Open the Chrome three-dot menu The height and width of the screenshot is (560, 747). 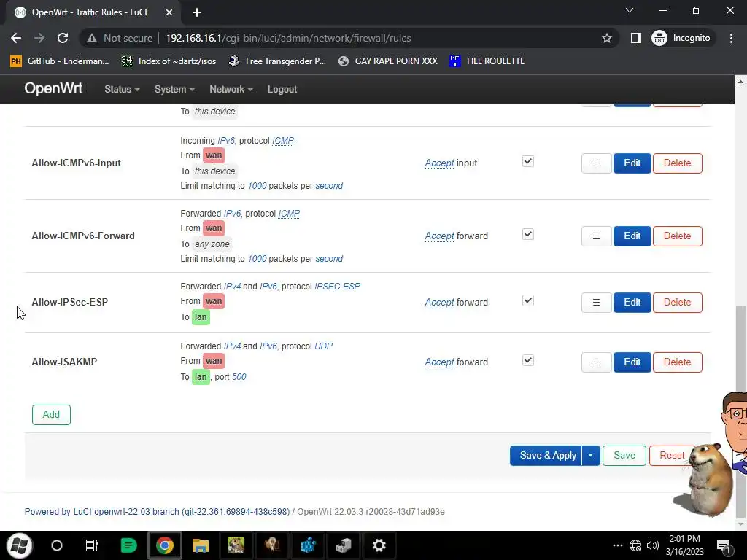coord(731,38)
